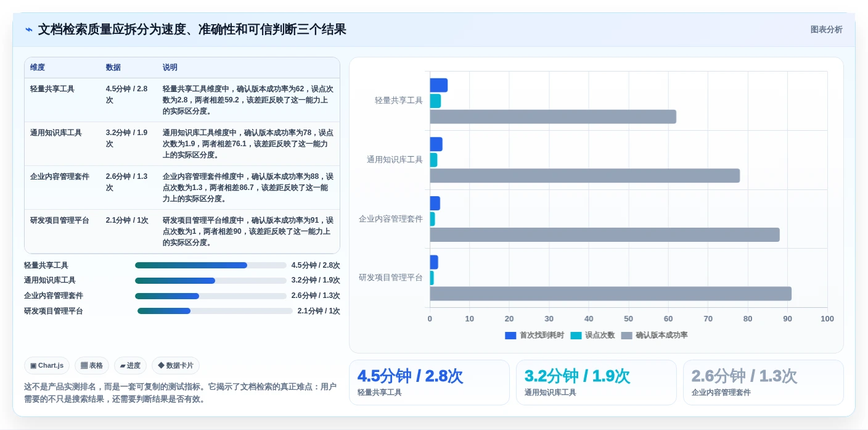Screen dimensions: 868x430
Task: Click the 数据 column header
Action: coord(113,67)
